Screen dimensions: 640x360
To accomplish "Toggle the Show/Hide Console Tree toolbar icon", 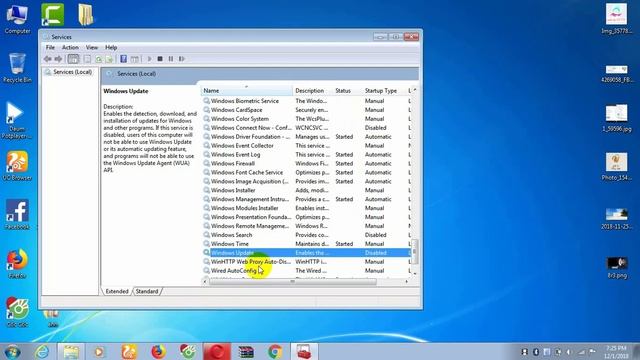I will [x=73, y=59].
